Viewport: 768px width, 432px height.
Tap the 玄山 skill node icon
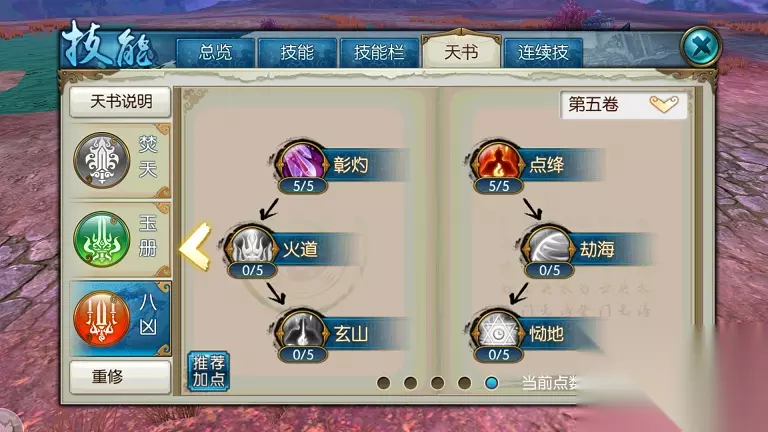click(302, 332)
